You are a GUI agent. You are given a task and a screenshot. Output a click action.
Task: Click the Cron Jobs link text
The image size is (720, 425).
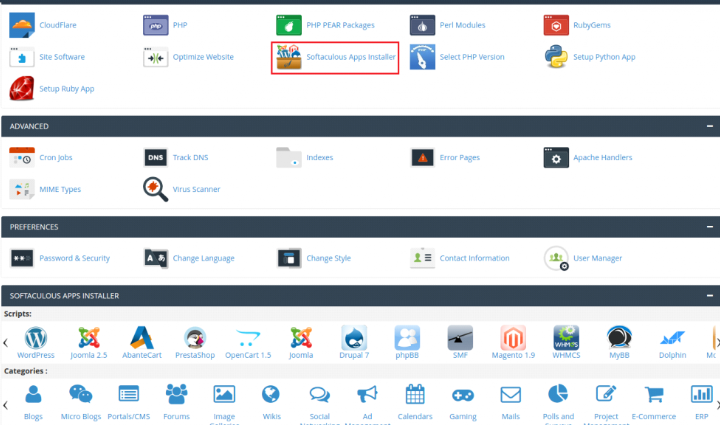click(56, 157)
